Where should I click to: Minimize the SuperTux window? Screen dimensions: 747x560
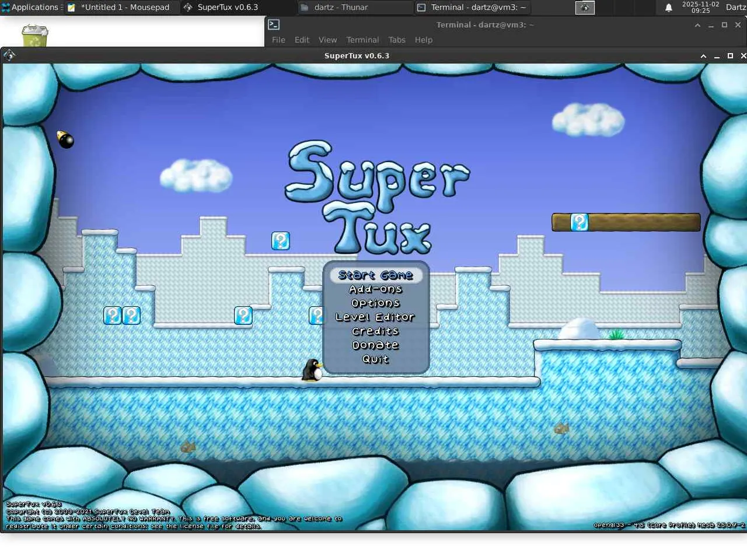pyautogui.click(x=717, y=56)
